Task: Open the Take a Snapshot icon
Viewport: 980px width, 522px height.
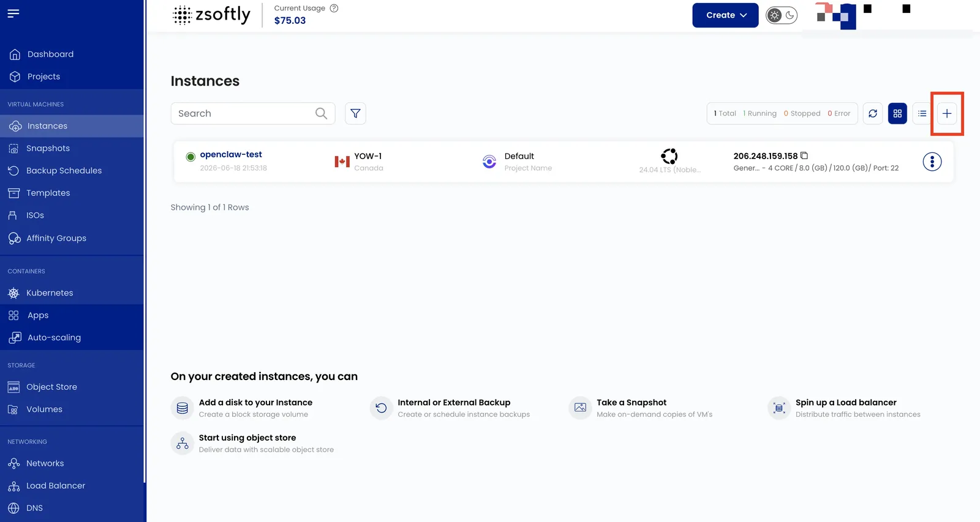Action: pos(580,408)
